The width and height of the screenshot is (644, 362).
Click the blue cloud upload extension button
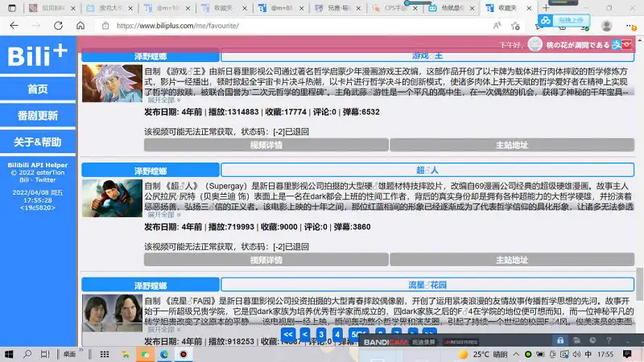point(564,20)
